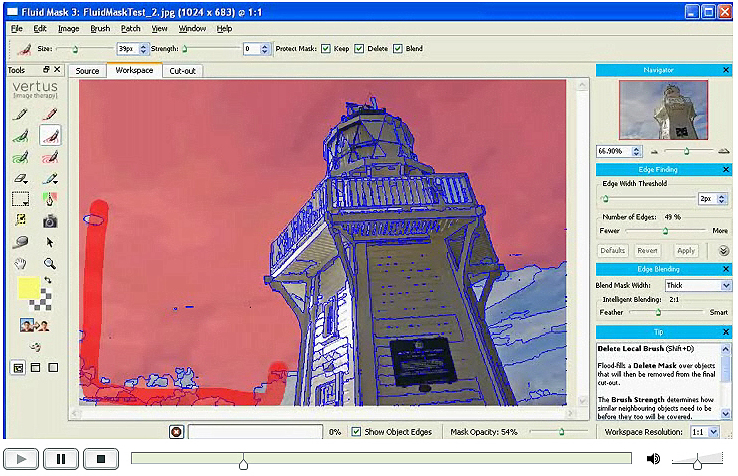Uncheck the Delete protect mask checkbox
Screen dimensions: 738x476
pos(361,48)
